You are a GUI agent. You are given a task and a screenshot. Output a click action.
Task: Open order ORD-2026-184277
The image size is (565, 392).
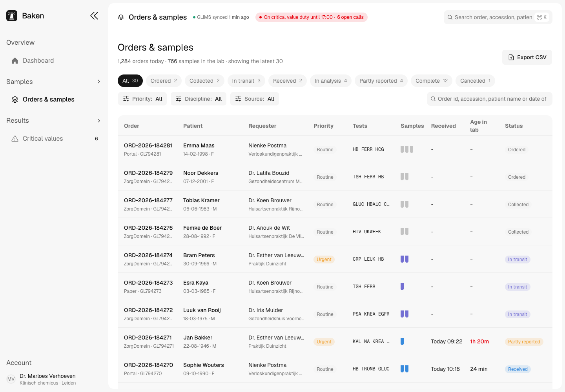[148, 200]
